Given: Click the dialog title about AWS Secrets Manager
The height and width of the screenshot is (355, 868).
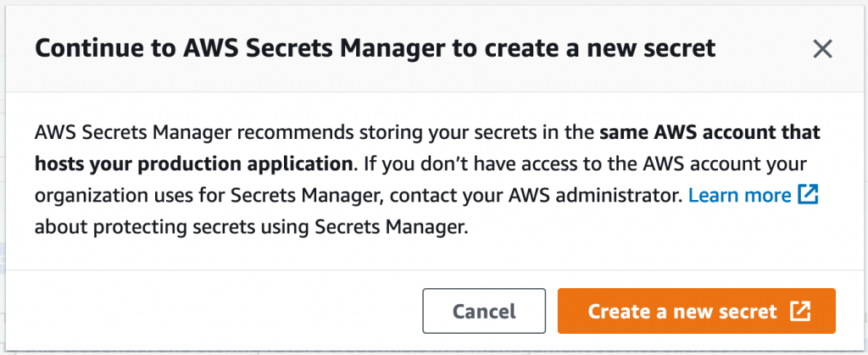Looking at the screenshot, I should [376, 48].
